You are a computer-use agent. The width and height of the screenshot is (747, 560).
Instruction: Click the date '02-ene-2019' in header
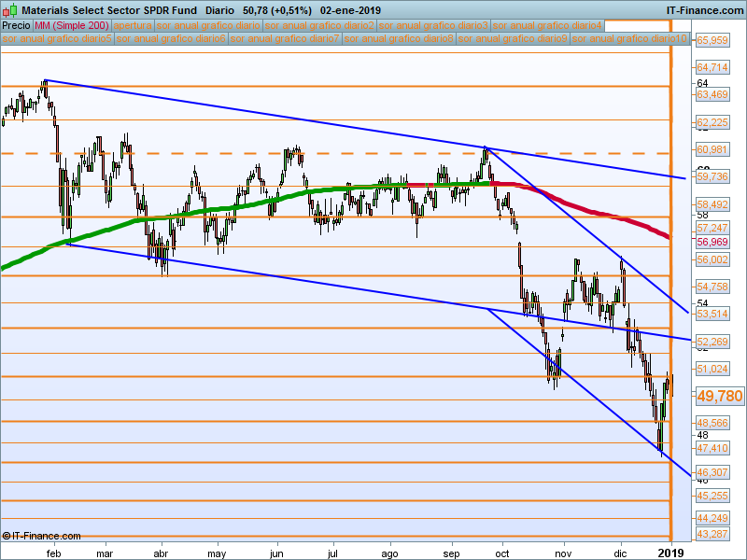pos(350,10)
